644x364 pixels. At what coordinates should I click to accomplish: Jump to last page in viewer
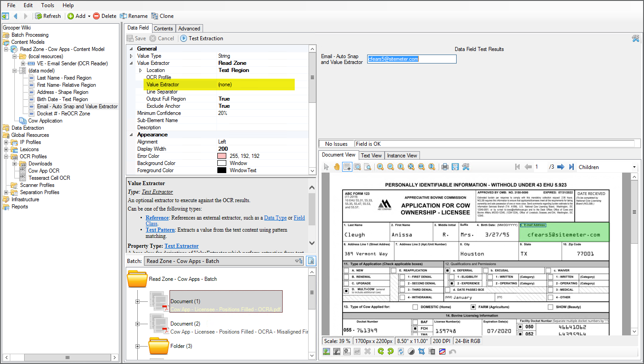571,167
